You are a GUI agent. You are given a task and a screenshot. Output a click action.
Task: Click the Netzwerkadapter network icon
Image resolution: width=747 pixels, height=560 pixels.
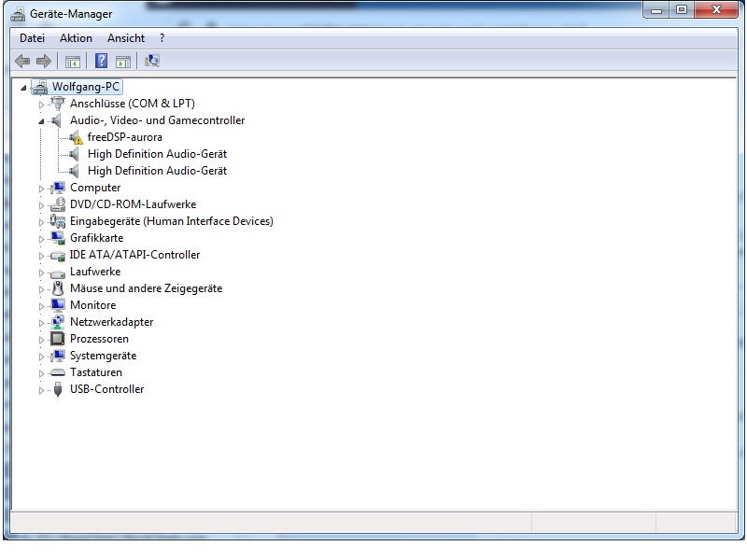tap(58, 322)
